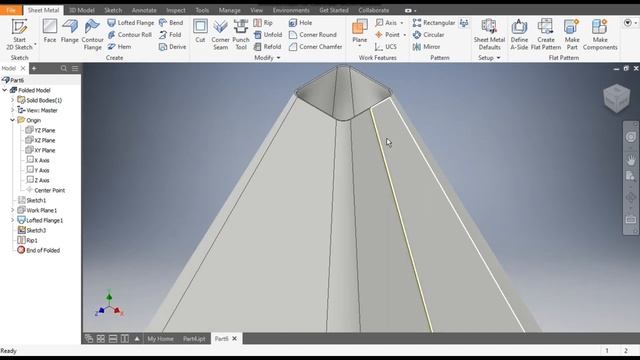
Task: Select the Face tool
Action: point(50,31)
